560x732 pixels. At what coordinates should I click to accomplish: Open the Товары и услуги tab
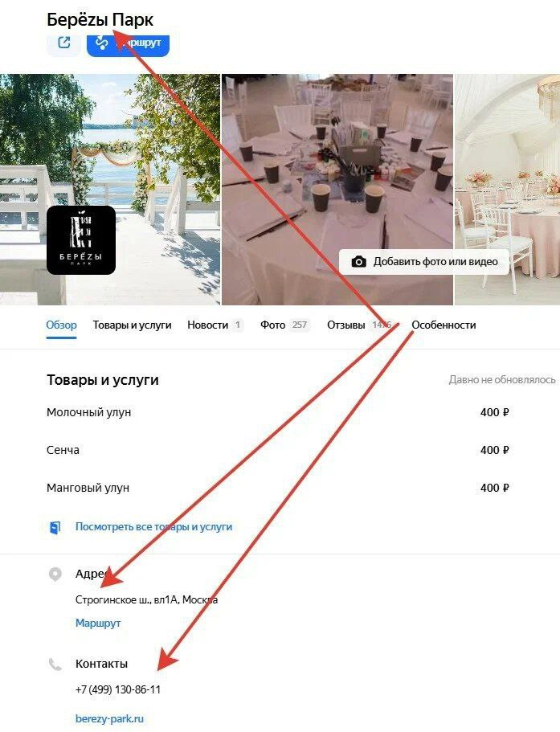(x=132, y=325)
